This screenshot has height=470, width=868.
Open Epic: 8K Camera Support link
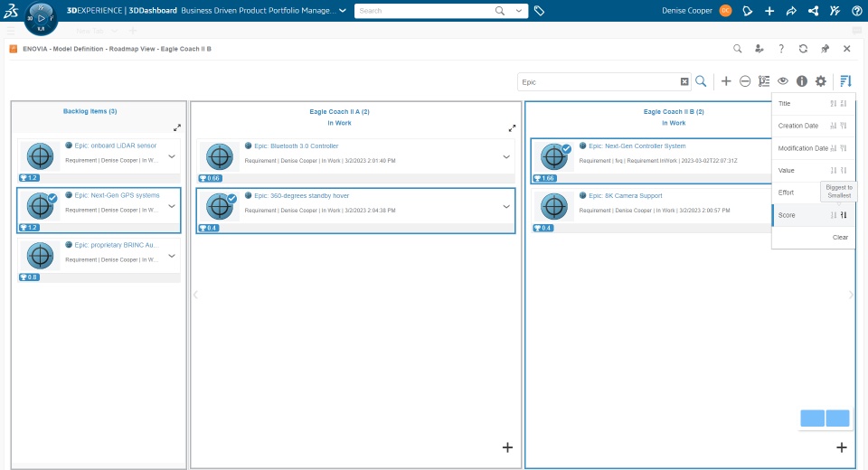pyautogui.click(x=625, y=196)
